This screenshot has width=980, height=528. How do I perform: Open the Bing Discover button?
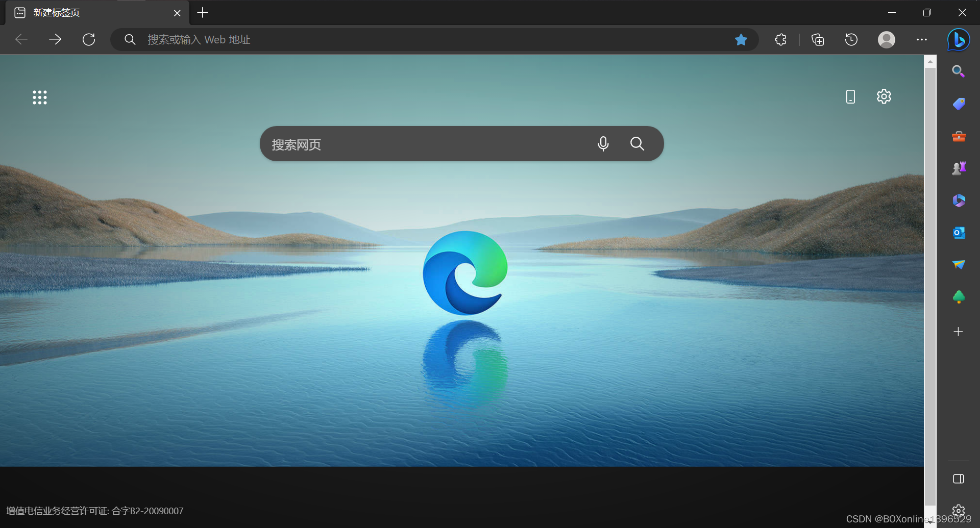point(959,39)
